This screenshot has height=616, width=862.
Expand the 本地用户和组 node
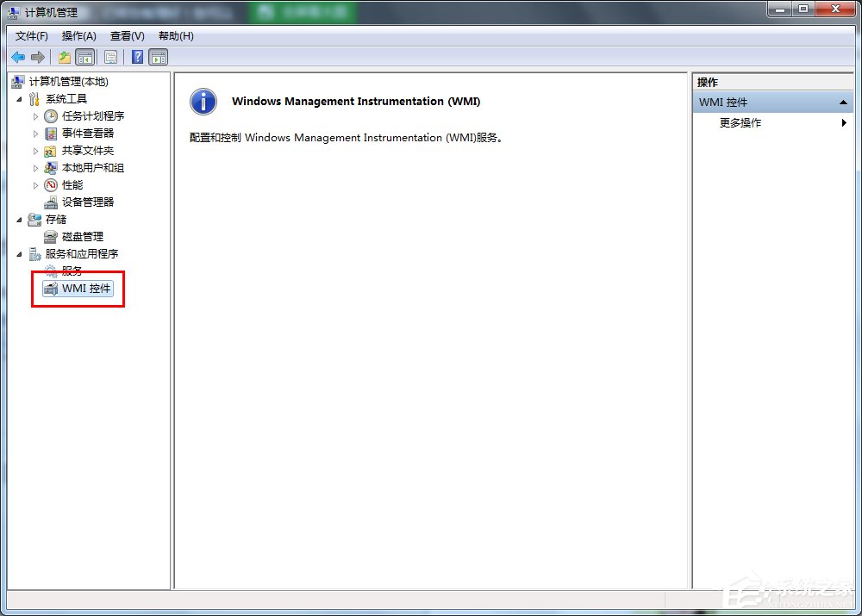(38, 167)
